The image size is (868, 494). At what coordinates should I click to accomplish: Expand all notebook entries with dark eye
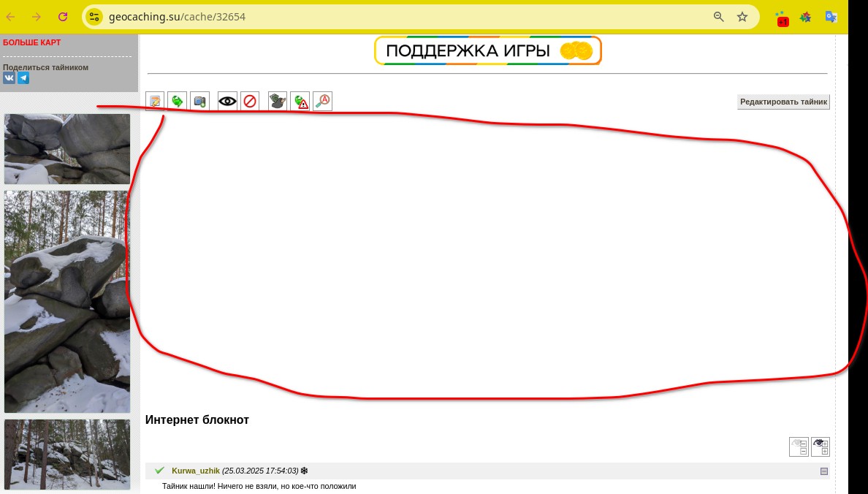pos(821,446)
